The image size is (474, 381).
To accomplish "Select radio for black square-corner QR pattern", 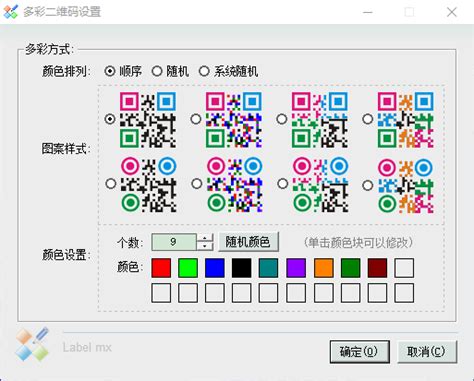I will point(110,119).
